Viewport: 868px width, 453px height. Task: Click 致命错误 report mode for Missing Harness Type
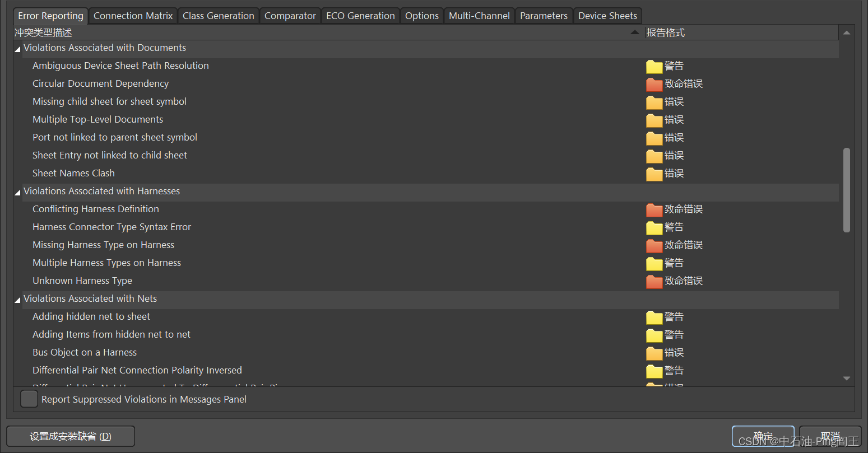pyautogui.click(x=684, y=245)
